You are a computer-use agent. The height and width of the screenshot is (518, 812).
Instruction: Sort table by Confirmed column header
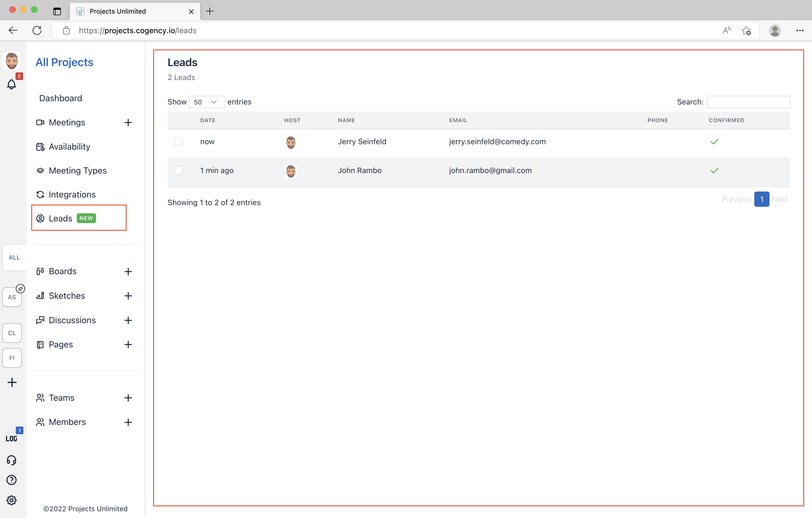[726, 121]
